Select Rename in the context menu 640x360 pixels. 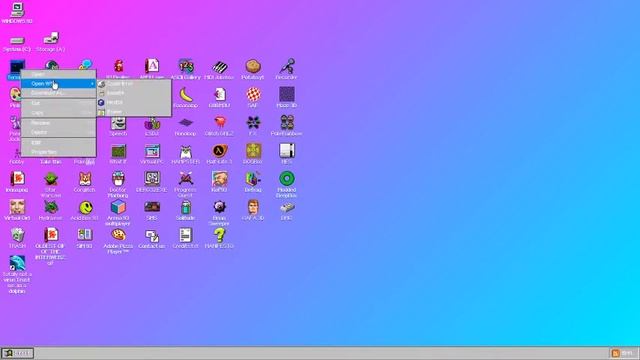point(58,123)
